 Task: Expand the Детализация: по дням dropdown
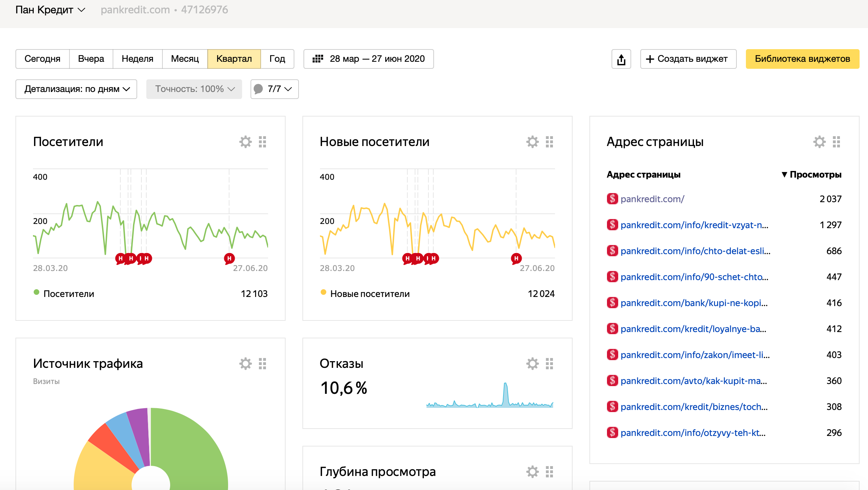[x=76, y=89]
